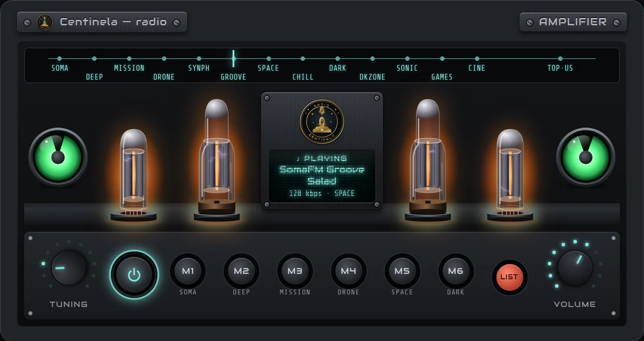This screenshot has height=341, width=644.
Task: Toggle the glowing power button
Action: [134, 275]
